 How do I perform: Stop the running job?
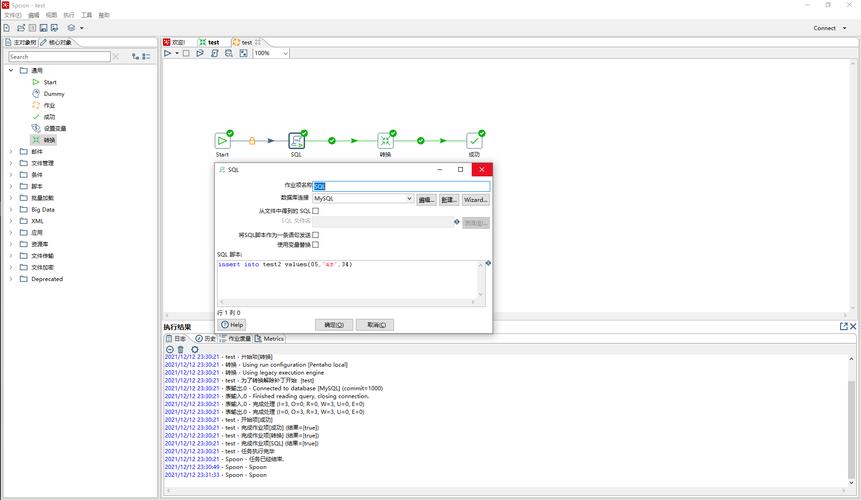pos(186,53)
